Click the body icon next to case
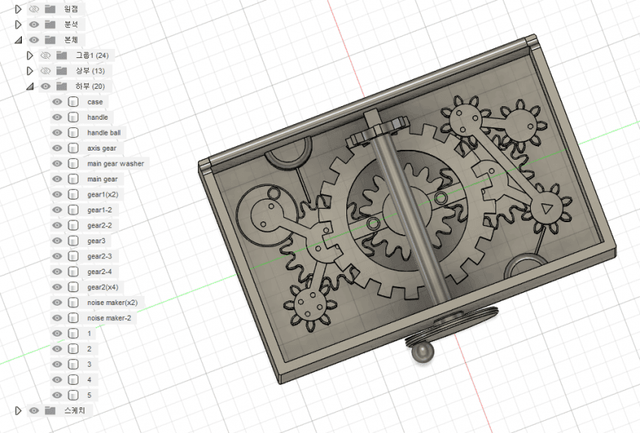 pyautogui.click(x=73, y=102)
